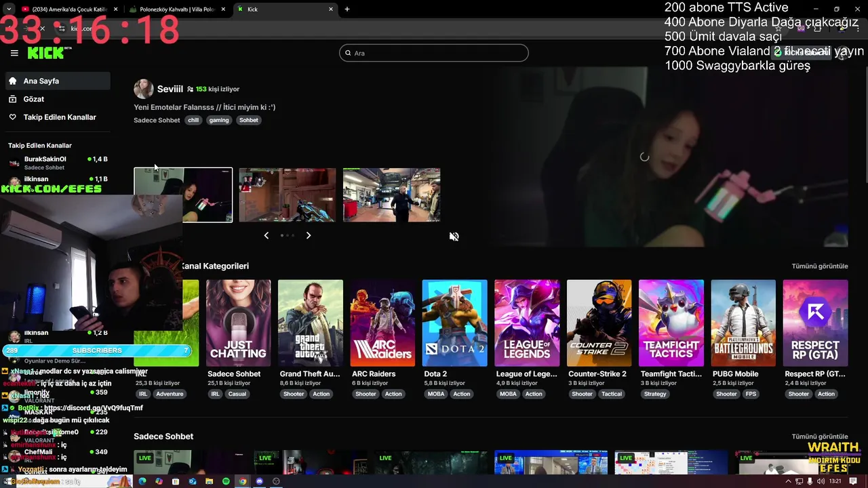Image resolution: width=868 pixels, height=488 pixels.
Task: Close the Polonezköy Kahvaltı tab
Action: (x=223, y=9)
